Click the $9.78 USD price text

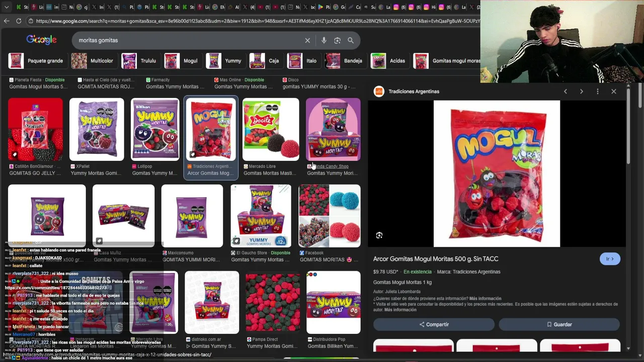tap(386, 272)
